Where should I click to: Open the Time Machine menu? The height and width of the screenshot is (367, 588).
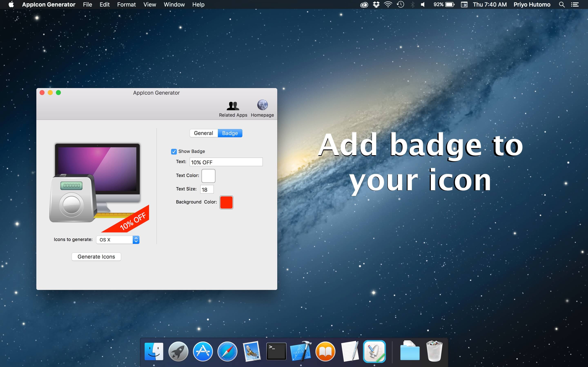coord(400,4)
